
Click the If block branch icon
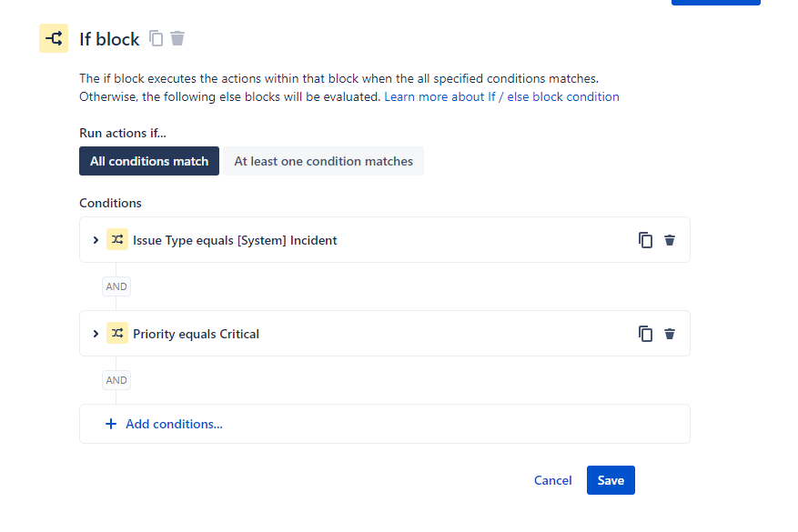point(54,38)
